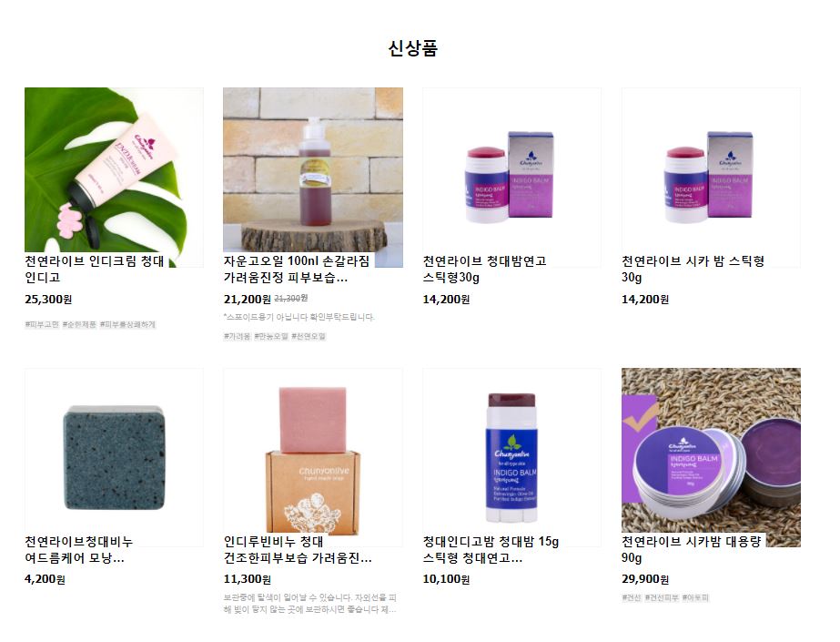Click the blue 청대인디고밤 15g stick image
Screen dimensions: 840x642
(x=511, y=457)
